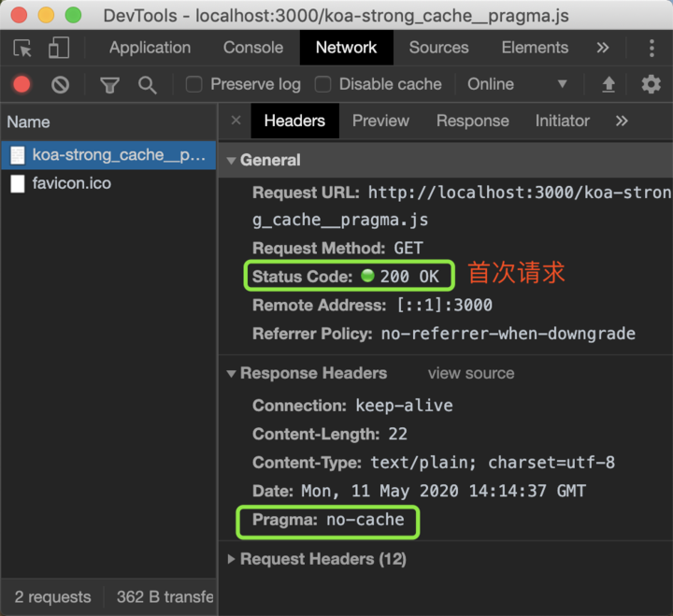Show more DevTools panels chevron
Image resolution: width=673 pixels, height=616 pixels.
(603, 48)
